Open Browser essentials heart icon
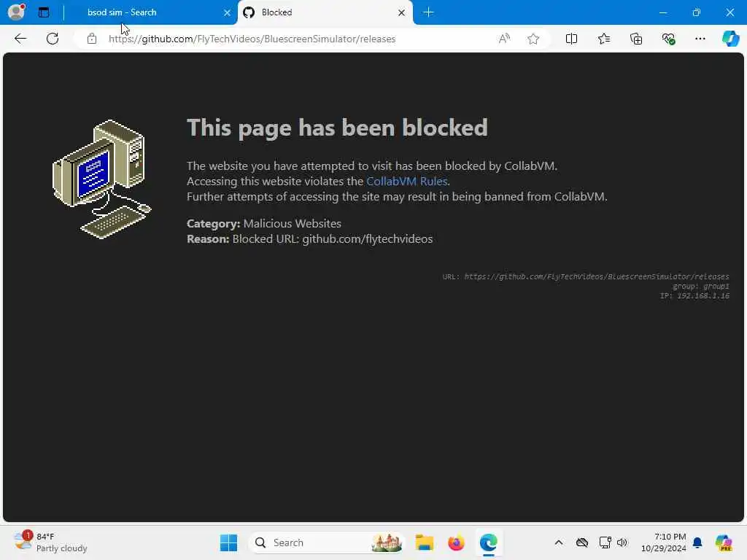Screen dimensions: 747x560 668,39
